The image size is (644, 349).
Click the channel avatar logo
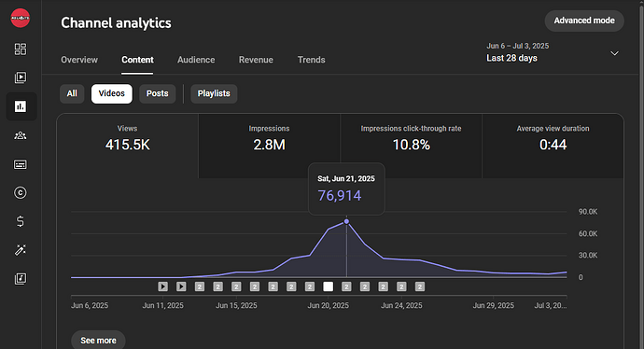pos(21,18)
